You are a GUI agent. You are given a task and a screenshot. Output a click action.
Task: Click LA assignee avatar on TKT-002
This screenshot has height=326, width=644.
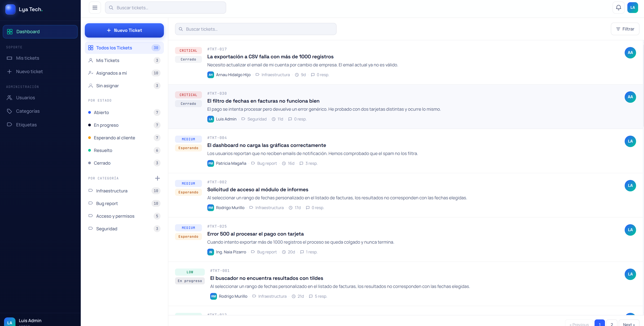click(630, 185)
